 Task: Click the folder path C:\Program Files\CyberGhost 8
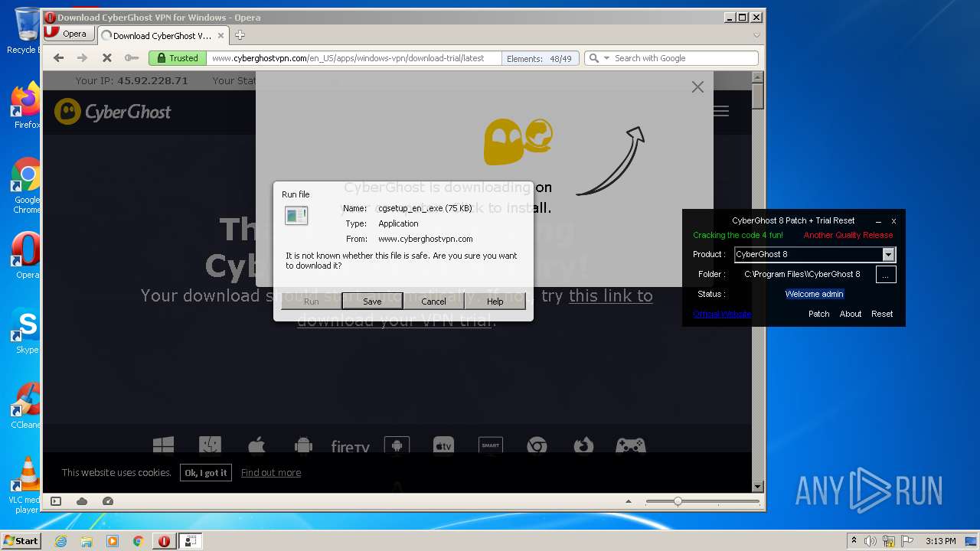tap(802, 274)
